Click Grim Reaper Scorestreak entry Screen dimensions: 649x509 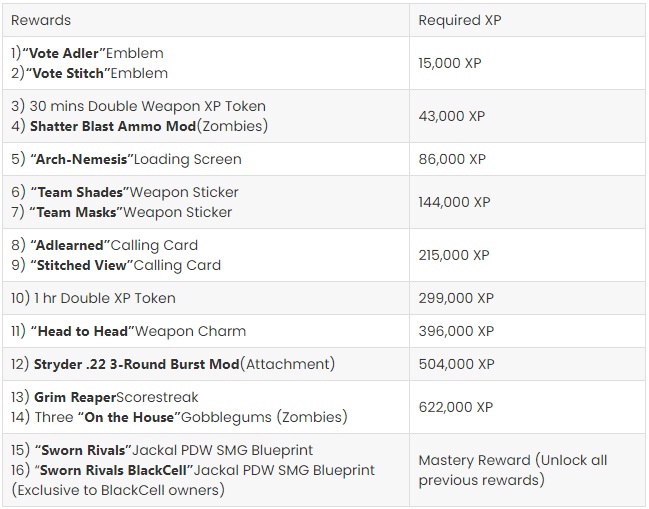pos(105,397)
